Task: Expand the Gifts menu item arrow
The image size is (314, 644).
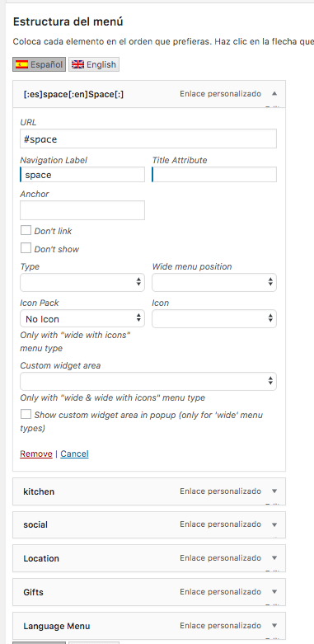Action: click(274, 592)
